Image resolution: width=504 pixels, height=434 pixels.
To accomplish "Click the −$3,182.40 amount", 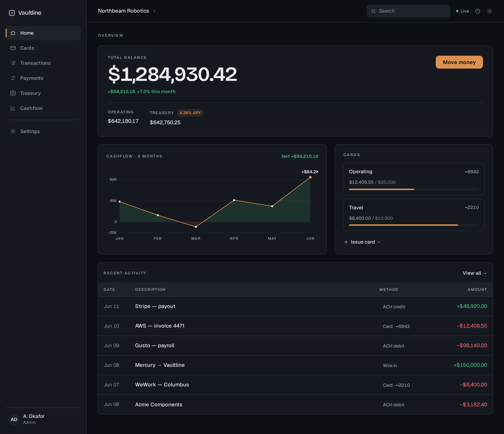I will (473, 405).
